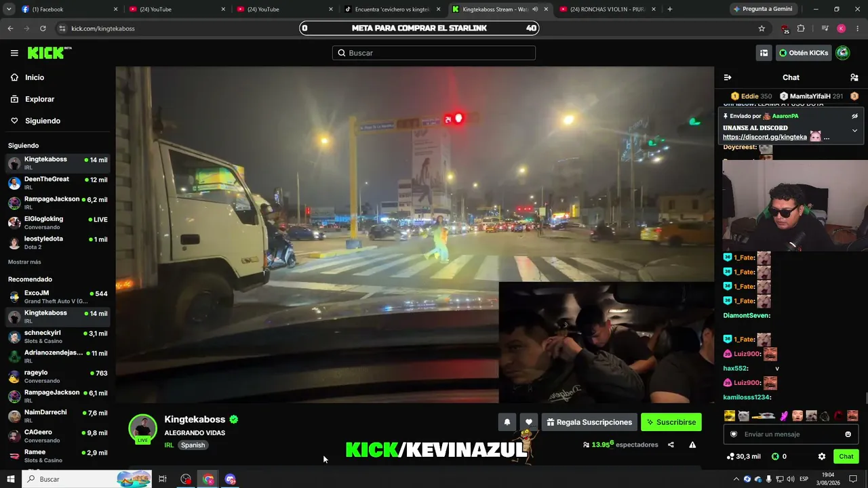This screenshot has height=488, width=868.
Task: Open ElGlogloking channel in sidebar
Action: click(x=57, y=222)
